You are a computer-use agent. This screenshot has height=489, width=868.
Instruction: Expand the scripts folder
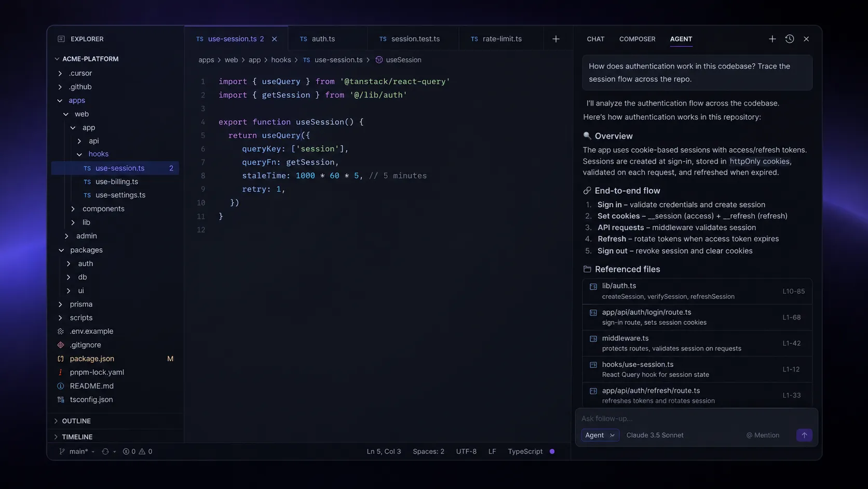pos(60,318)
